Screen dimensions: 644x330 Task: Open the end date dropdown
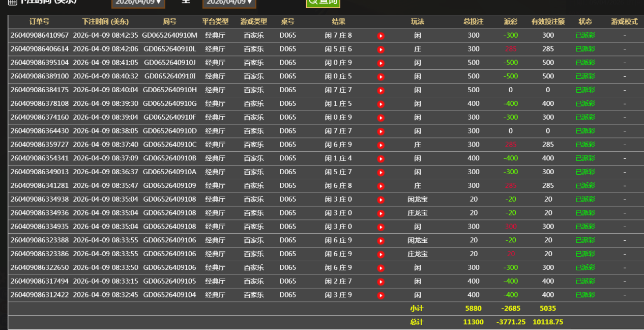(x=229, y=3)
